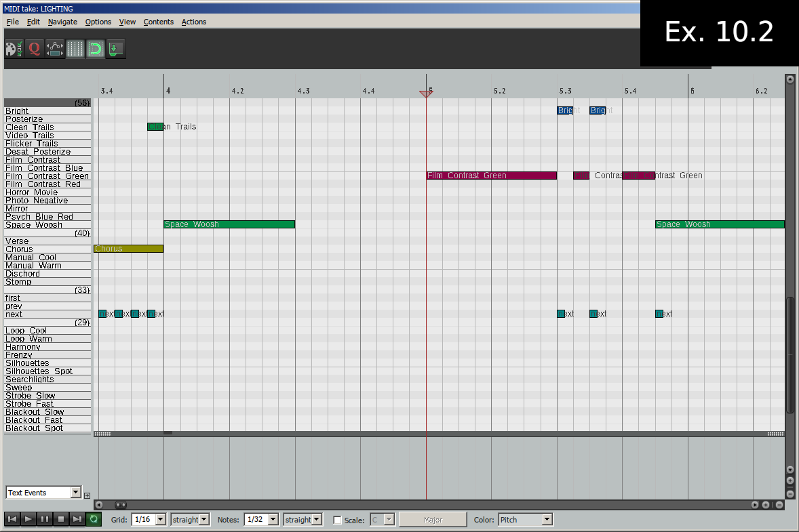The image size is (799, 532).
Task: Click horizontal scrollbar right arrow
Action: (755, 505)
